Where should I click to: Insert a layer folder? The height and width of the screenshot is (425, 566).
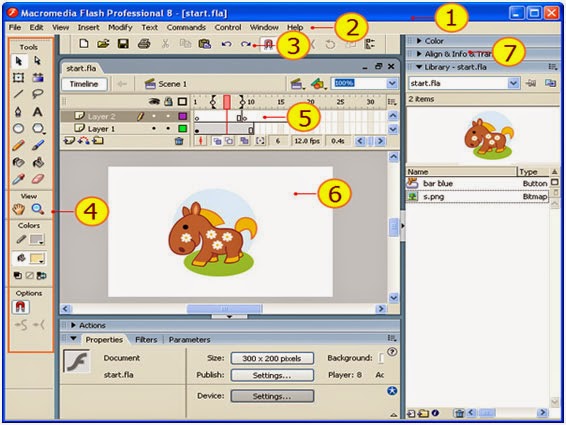[x=98, y=141]
